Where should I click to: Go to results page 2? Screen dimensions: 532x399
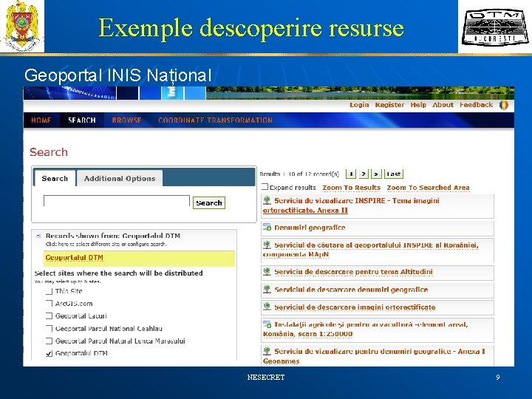click(363, 174)
